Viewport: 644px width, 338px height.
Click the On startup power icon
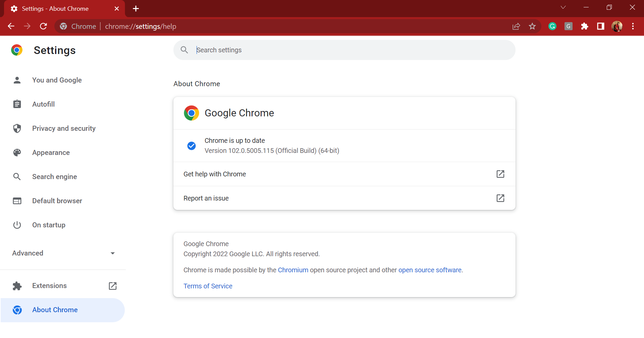pyautogui.click(x=17, y=225)
